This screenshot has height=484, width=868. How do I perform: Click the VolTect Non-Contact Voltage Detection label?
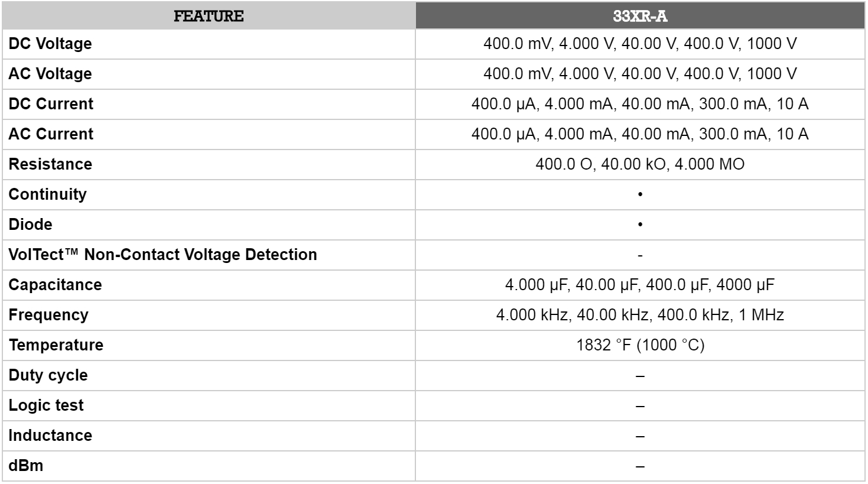click(162, 255)
